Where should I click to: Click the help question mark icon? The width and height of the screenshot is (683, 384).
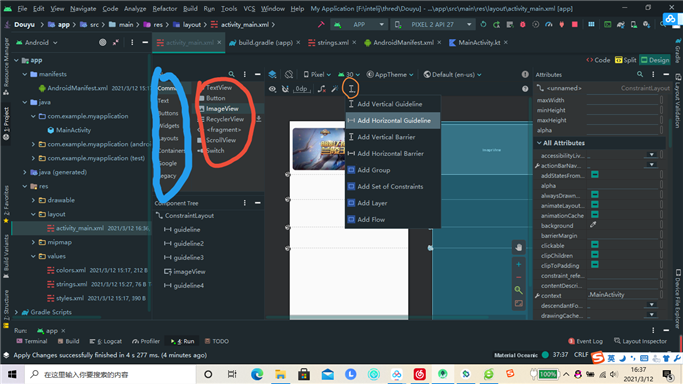pyautogui.click(x=525, y=89)
